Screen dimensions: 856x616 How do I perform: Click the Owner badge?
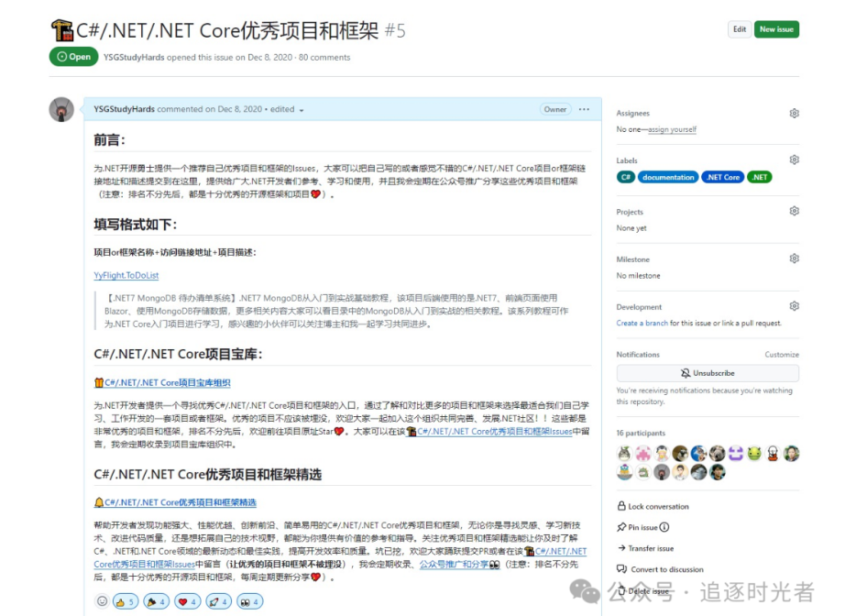pos(555,109)
